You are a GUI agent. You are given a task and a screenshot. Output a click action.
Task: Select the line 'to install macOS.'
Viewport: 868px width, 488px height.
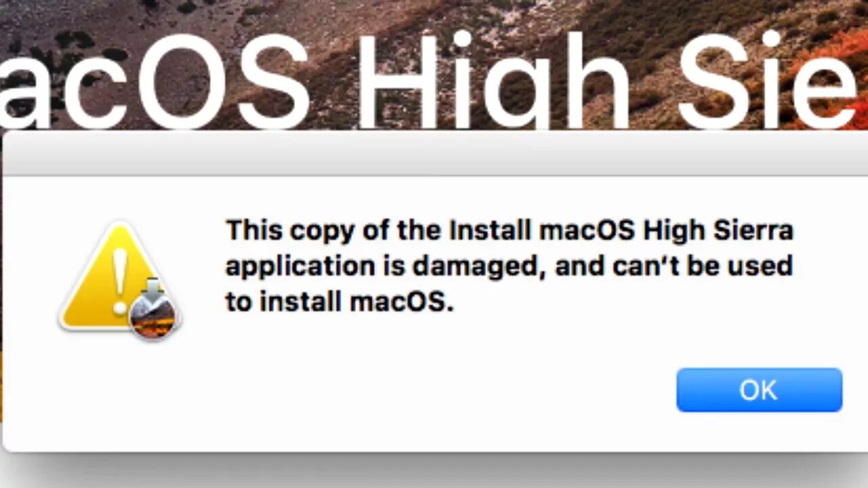coord(339,302)
